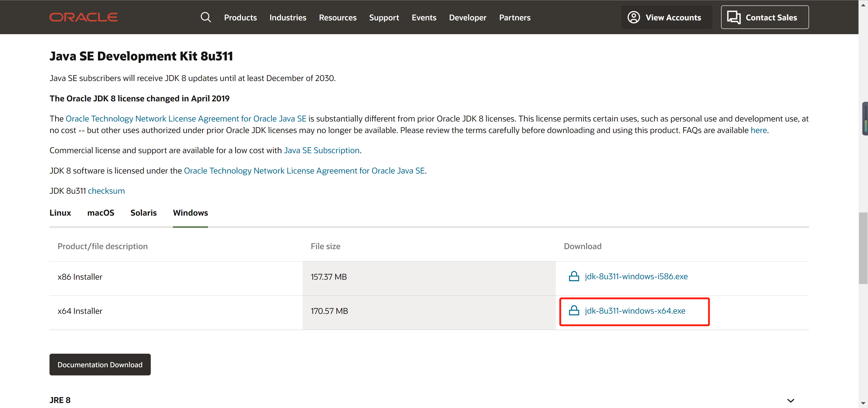Open the Developer menu
This screenshot has width=868, height=408.
pos(467,17)
